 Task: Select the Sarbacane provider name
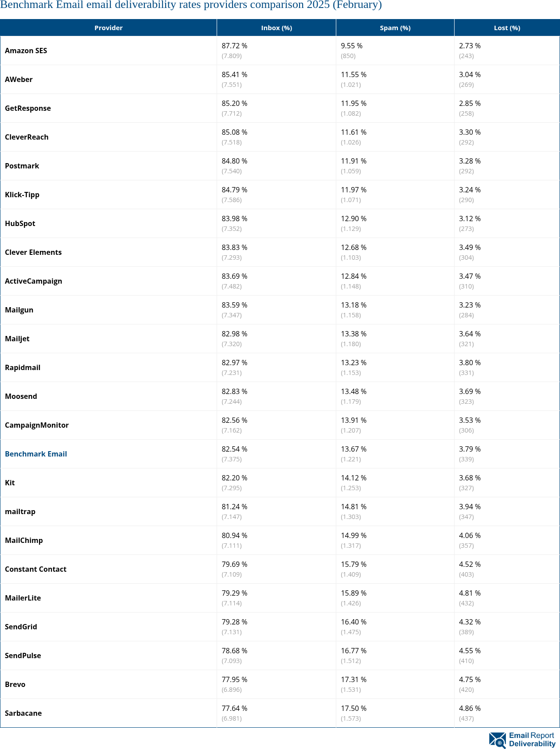(x=23, y=713)
